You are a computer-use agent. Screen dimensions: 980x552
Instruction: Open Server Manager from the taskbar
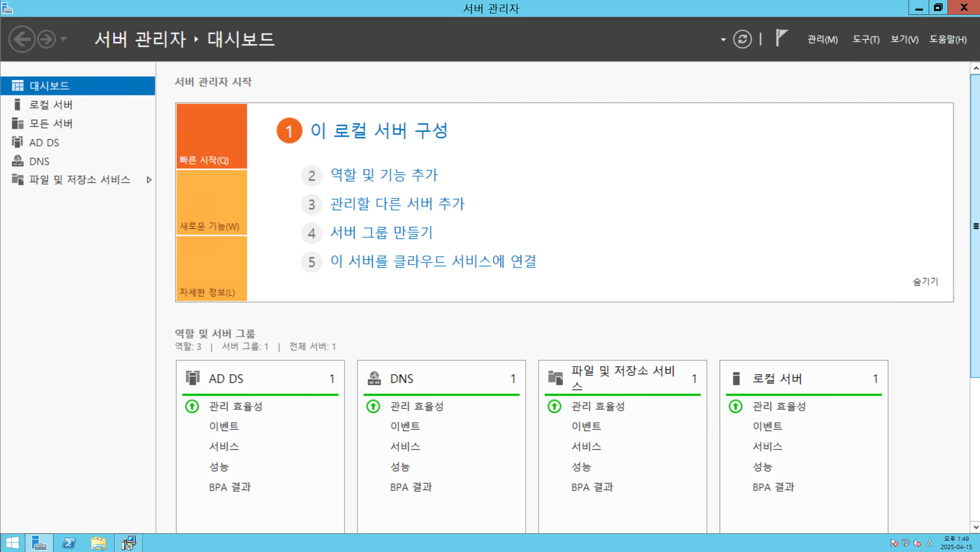click(x=39, y=543)
